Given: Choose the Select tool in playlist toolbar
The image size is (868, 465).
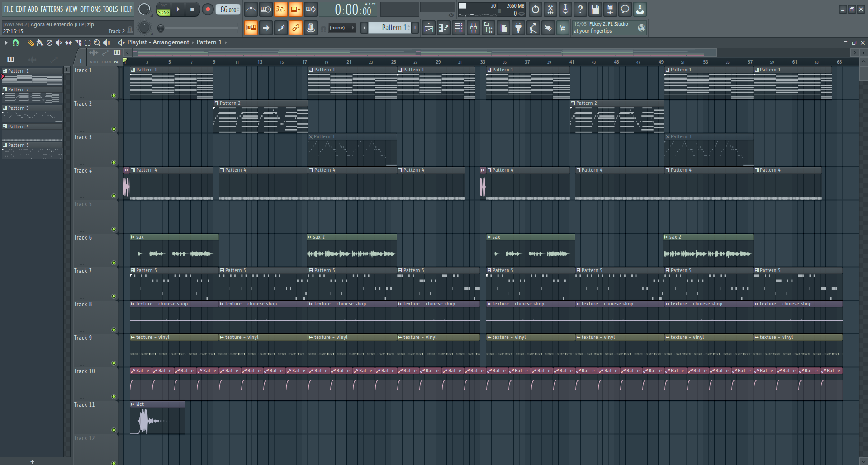Looking at the screenshot, I should tap(87, 42).
